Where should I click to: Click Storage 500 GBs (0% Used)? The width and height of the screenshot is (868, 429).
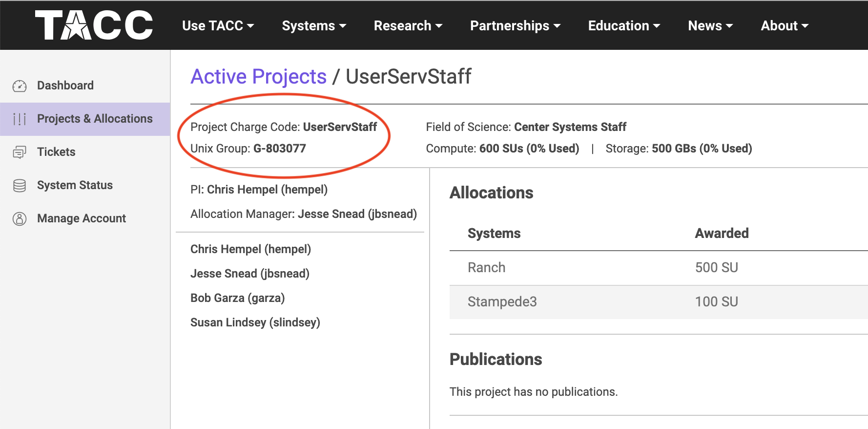(x=679, y=149)
